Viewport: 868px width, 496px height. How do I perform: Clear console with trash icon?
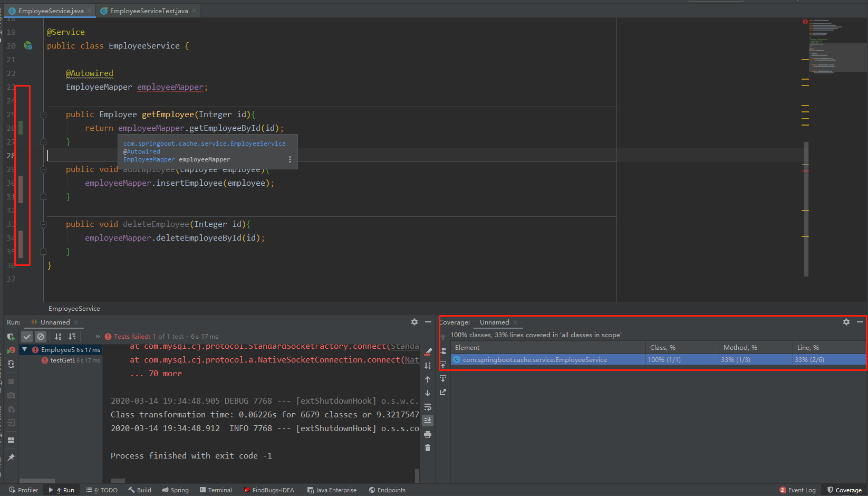[x=428, y=448]
